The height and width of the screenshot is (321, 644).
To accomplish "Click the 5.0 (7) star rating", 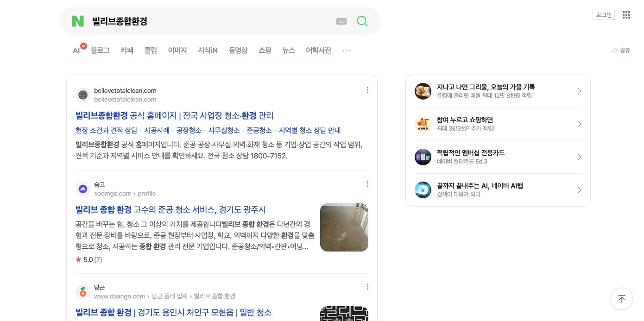I will click(88, 259).
